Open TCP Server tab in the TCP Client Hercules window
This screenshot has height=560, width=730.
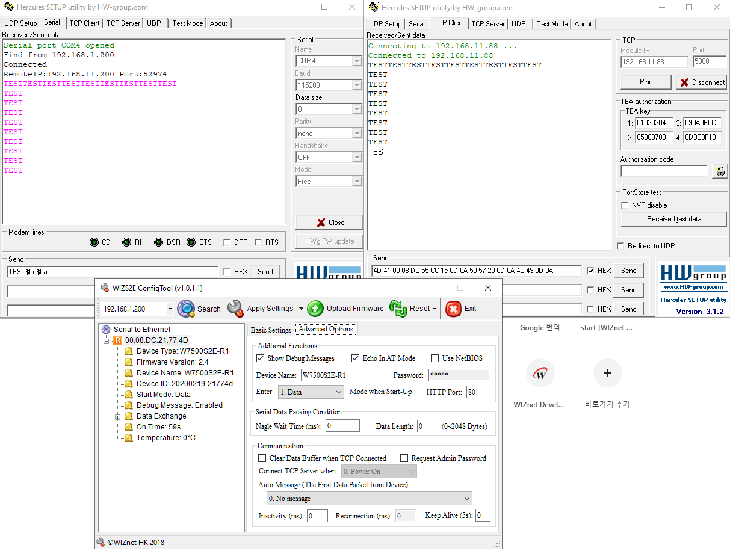(488, 24)
